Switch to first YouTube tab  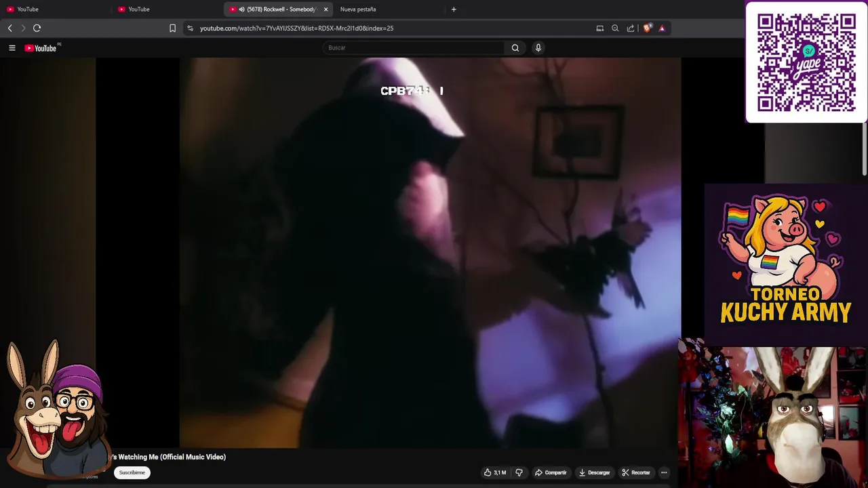[x=54, y=9]
